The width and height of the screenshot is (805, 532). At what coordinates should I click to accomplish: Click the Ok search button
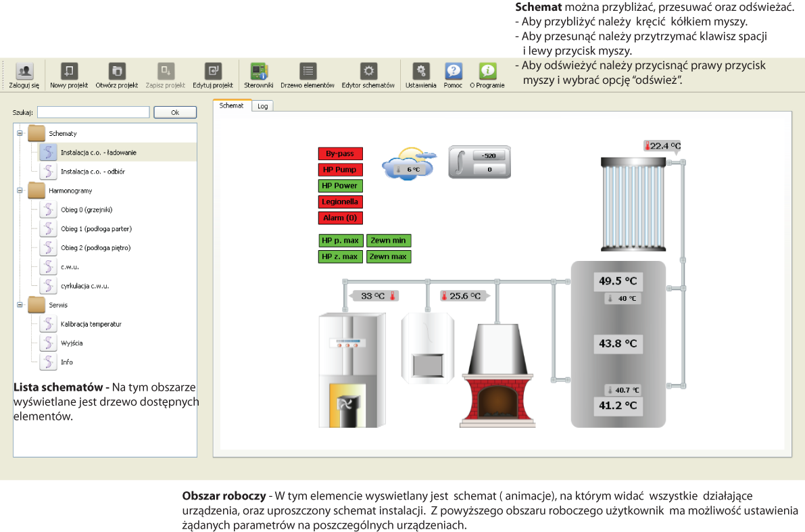point(175,112)
